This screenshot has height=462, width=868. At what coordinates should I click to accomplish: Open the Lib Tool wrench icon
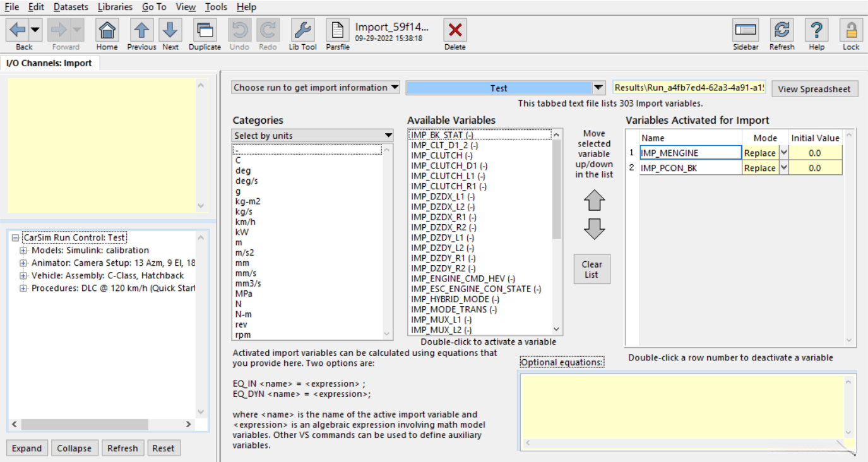302,30
